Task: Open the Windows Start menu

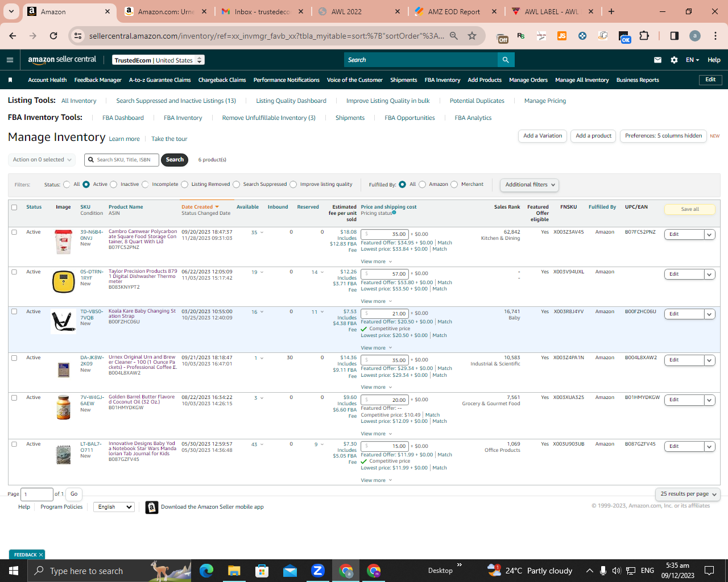Action: [x=14, y=570]
